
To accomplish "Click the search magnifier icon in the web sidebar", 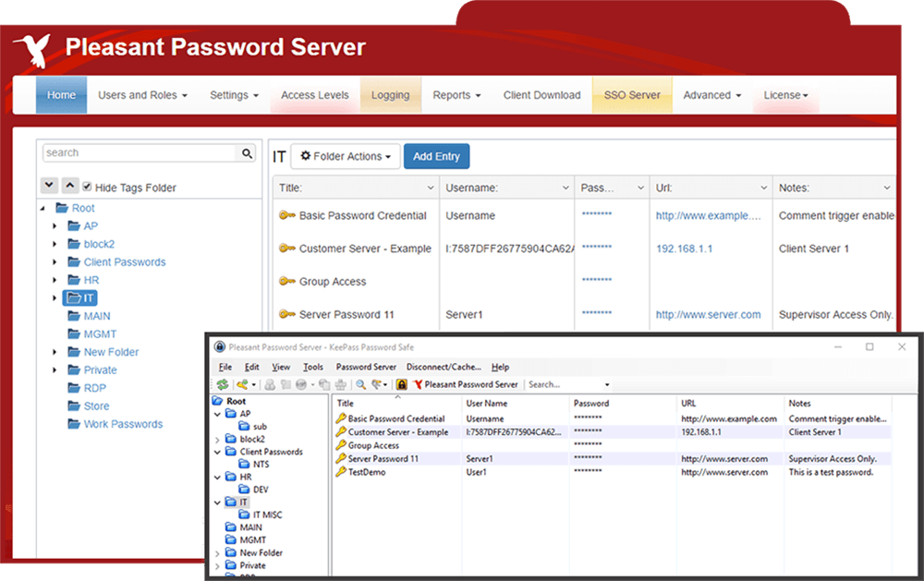I will click(x=247, y=153).
